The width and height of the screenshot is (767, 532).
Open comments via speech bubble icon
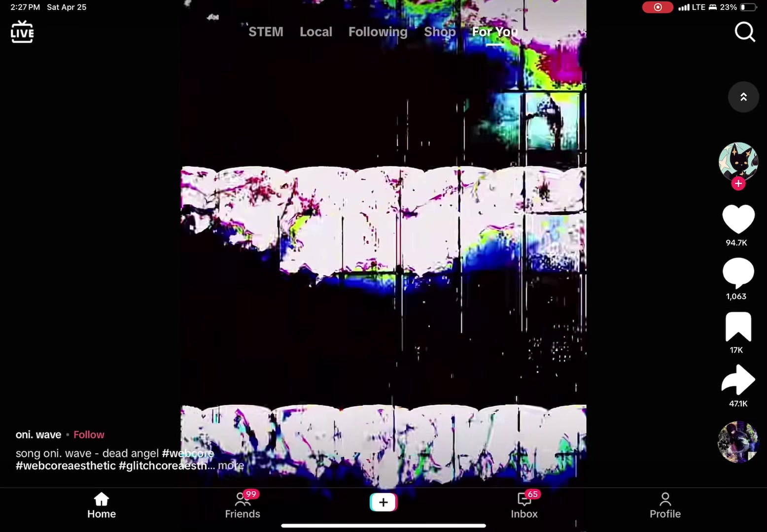[738, 273]
